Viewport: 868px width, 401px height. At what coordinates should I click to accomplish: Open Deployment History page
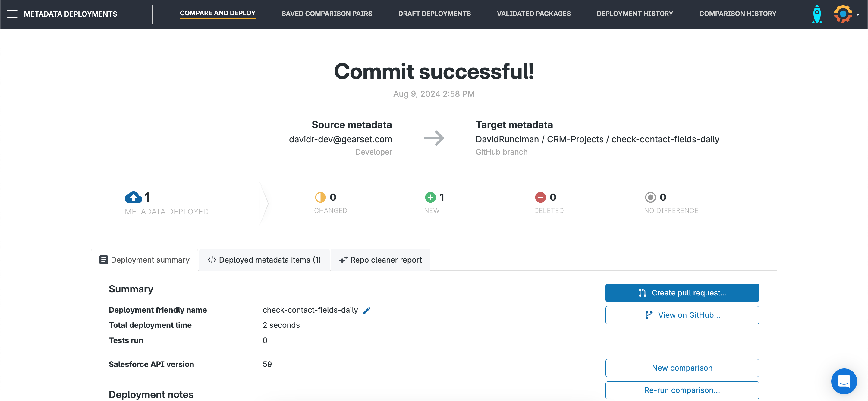[x=635, y=14]
